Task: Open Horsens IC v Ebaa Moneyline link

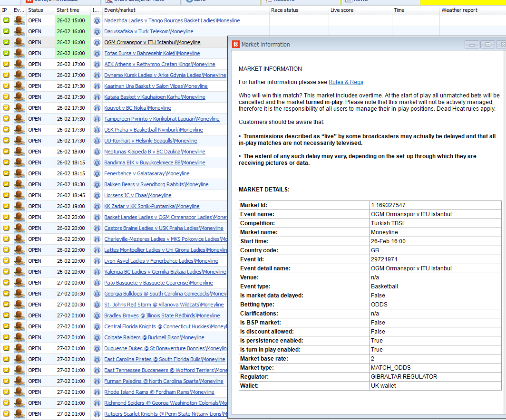Action: coord(138,196)
